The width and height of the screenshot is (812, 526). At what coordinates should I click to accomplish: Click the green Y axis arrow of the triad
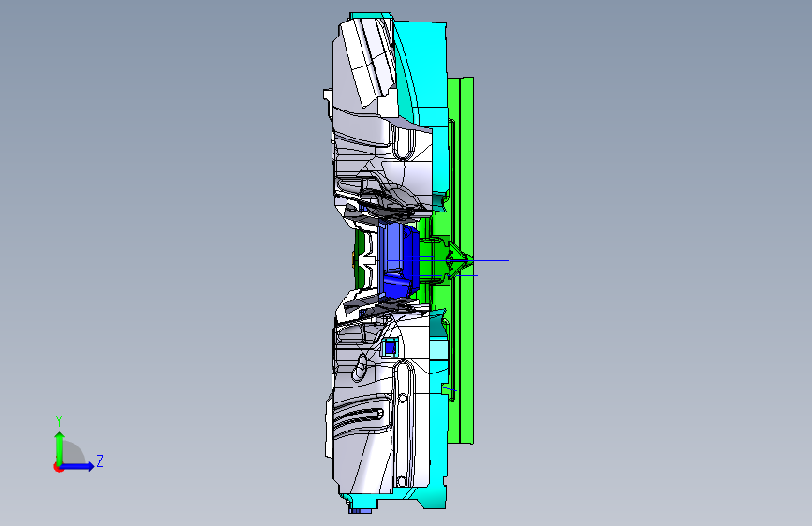59,447
